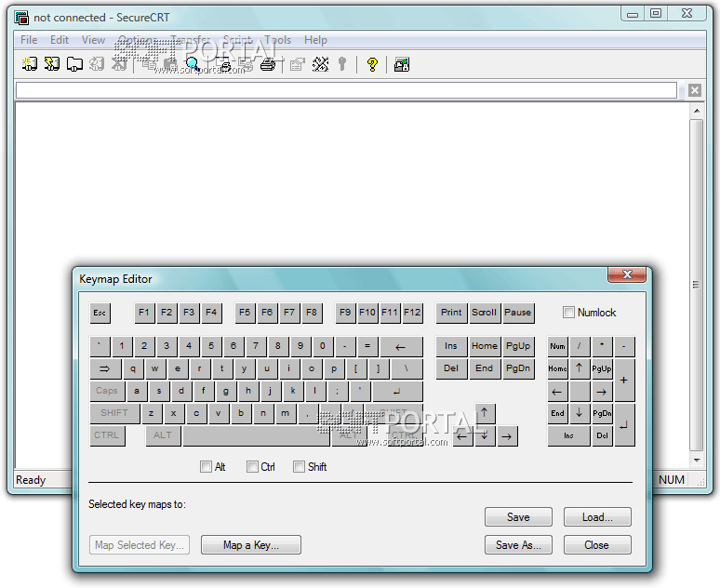Select the Scroll key on the keymap
The image size is (720, 588).
(485, 313)
